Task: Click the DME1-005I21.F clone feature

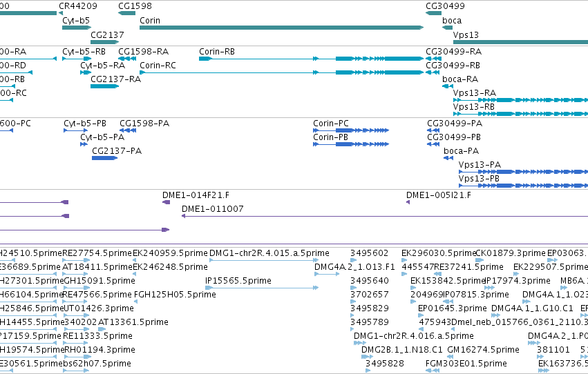Action: (x=408, y=203)
